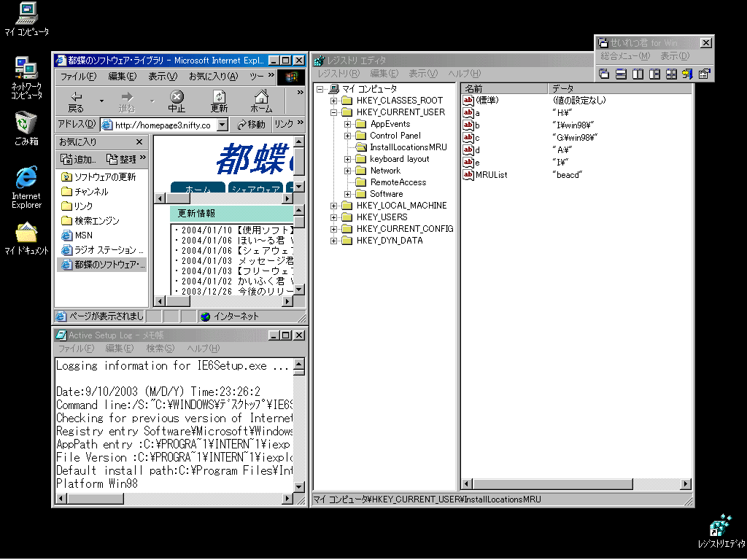Viewport: 747px width, 560px height.
Task: Open the address bar dropdown in Internet Explorer
Action: 222,125
